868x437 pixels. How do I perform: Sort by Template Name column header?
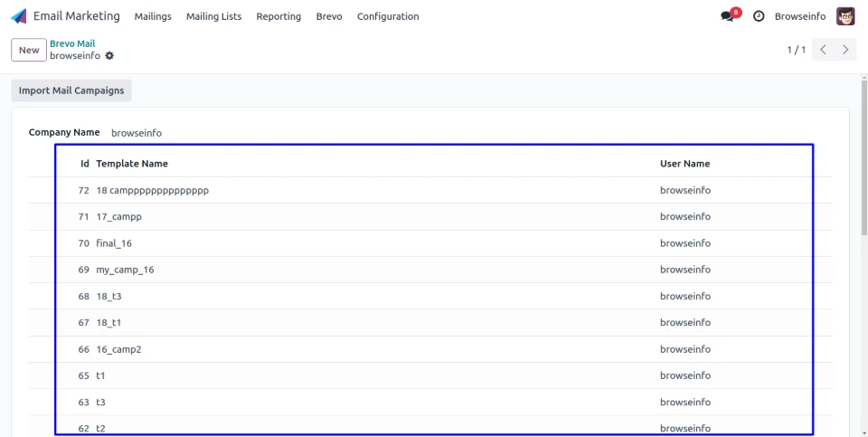coord(132,164)
